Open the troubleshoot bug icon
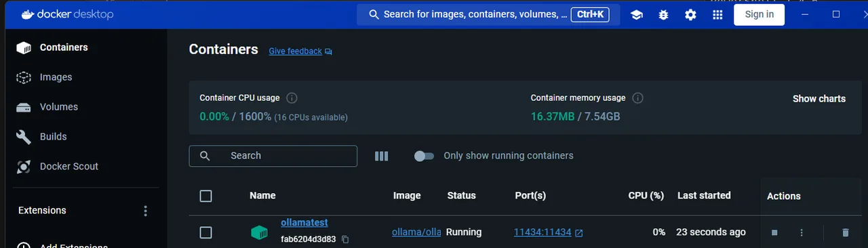Screen dimensions: 868x248 [663, 14]
